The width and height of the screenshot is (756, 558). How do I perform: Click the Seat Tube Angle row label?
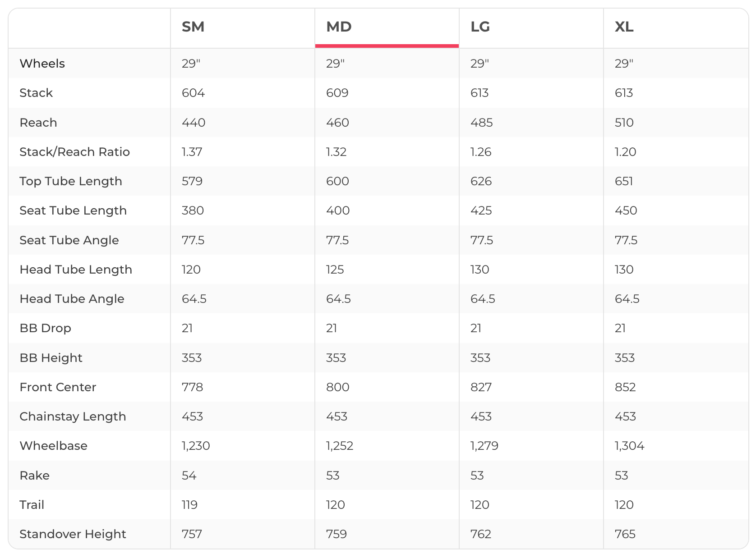pyautogui.click(x=69, y=240)
